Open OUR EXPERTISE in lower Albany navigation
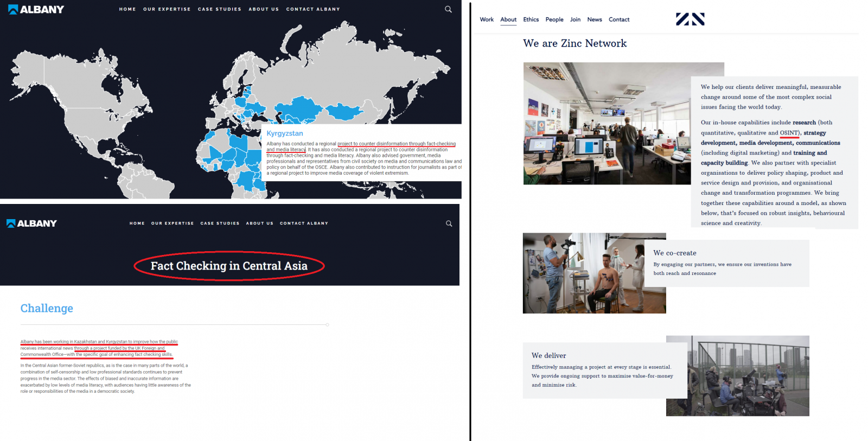This screenshot has height=441, width=868. click(x=173, y=223)
